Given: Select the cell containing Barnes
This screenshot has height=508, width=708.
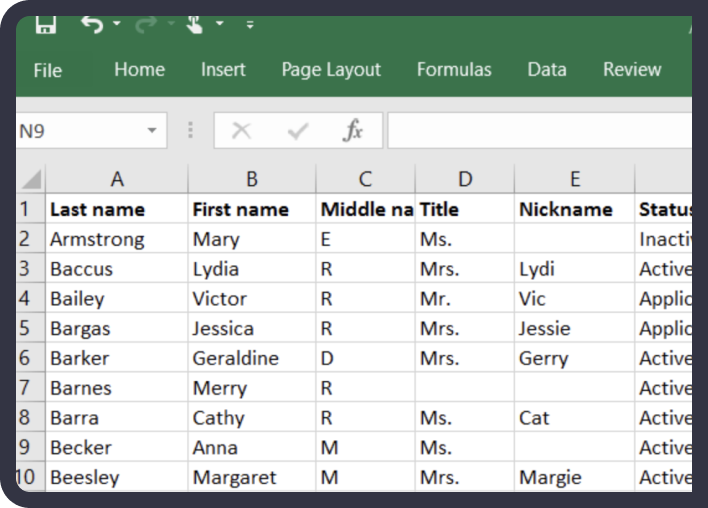Looking at the screenshot, I should pos(117,388).
